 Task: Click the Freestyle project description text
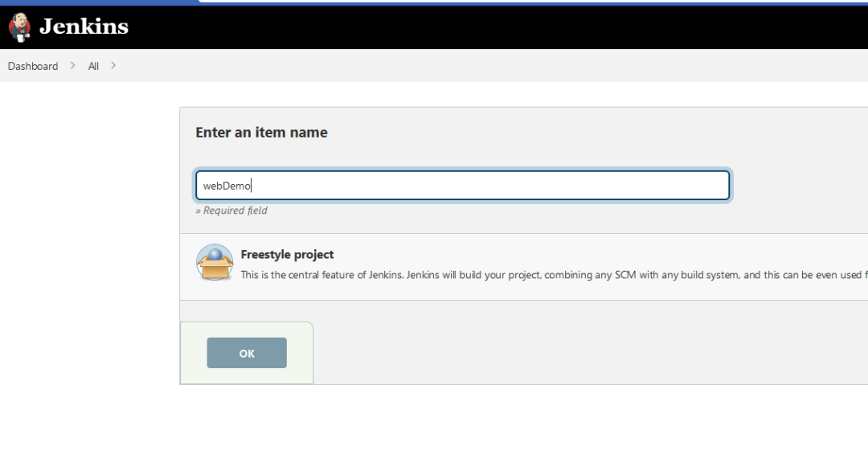click(x=554, y=275)
